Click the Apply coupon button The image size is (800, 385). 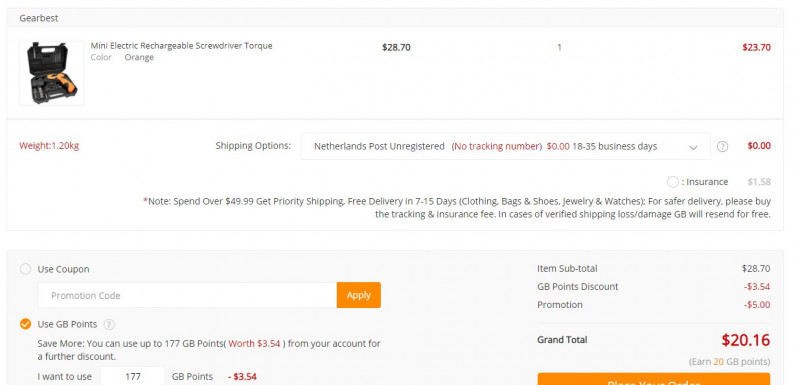(x=359, y=295)
